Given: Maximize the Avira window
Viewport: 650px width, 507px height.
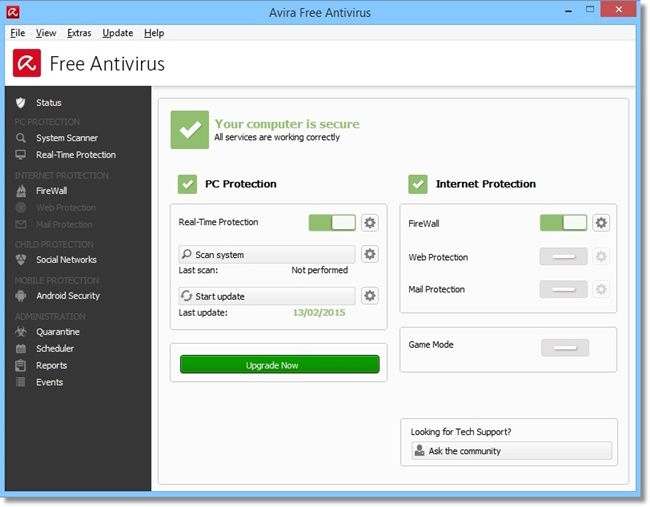Looking at the screenshot, I should click(x=590, y=10).
